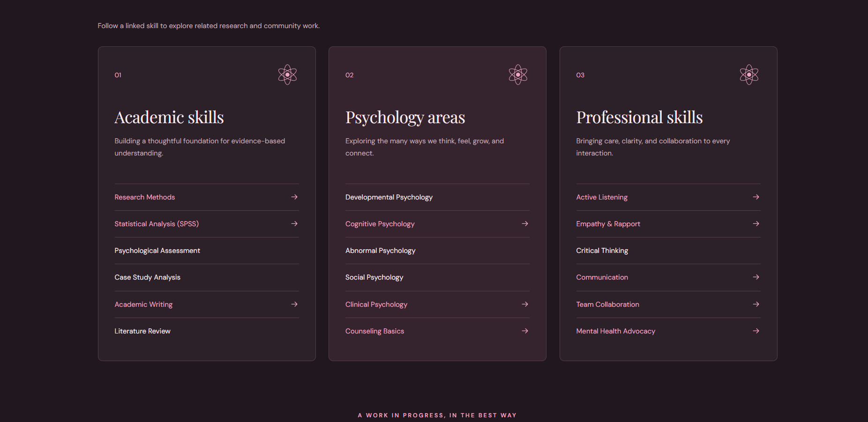Click the 'Follow a linked skill' intro text
The width and height of the screenshot is (868, 422).
pos(209,26)
